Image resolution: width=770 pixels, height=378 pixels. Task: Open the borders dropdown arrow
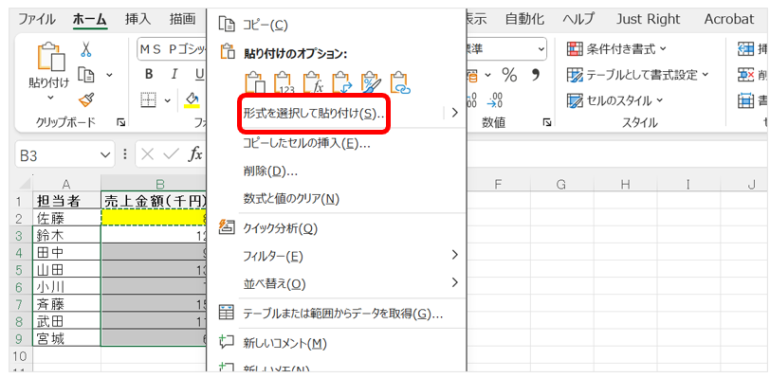coord(167,100)
